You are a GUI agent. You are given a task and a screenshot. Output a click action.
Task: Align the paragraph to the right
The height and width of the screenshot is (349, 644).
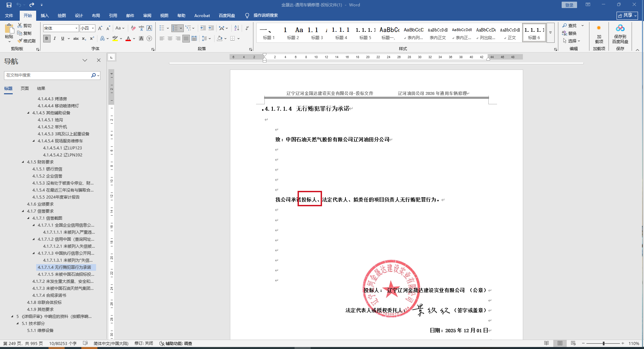tap(178, 38)
